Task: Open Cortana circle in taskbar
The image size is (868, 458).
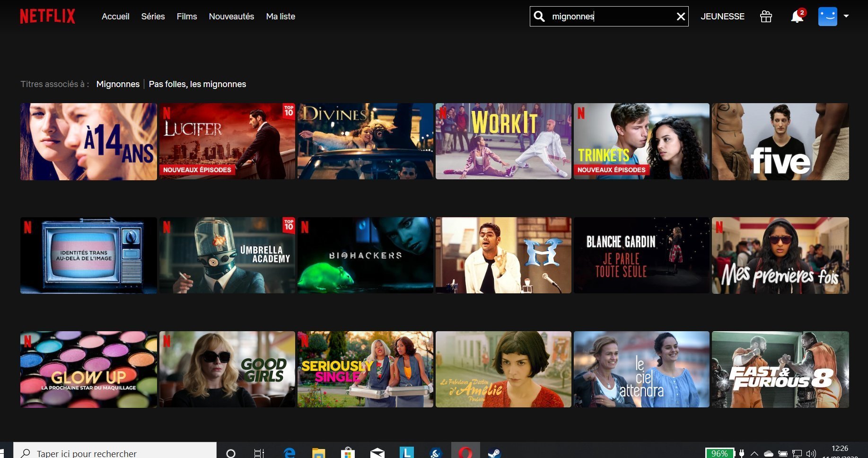Action: pyautogui.click(x=231, y=453)
